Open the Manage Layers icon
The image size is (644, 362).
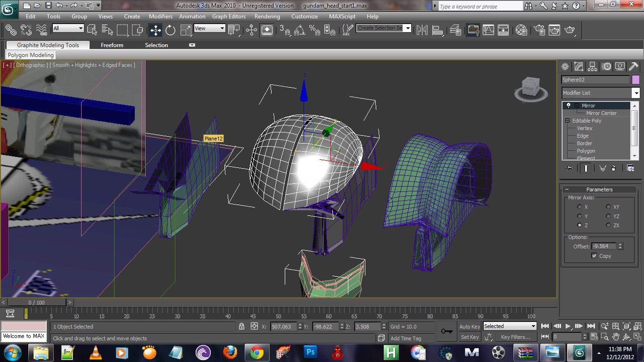pyautogui.click(x=455, y=30)
